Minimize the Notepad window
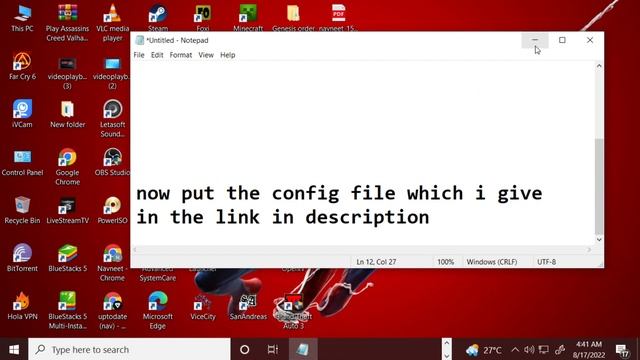 coord(535,40)
